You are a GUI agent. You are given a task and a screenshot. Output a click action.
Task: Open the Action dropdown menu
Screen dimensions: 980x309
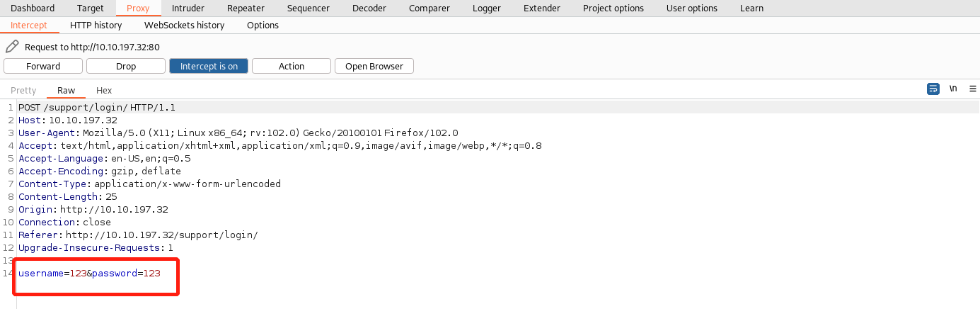point(291,66)
